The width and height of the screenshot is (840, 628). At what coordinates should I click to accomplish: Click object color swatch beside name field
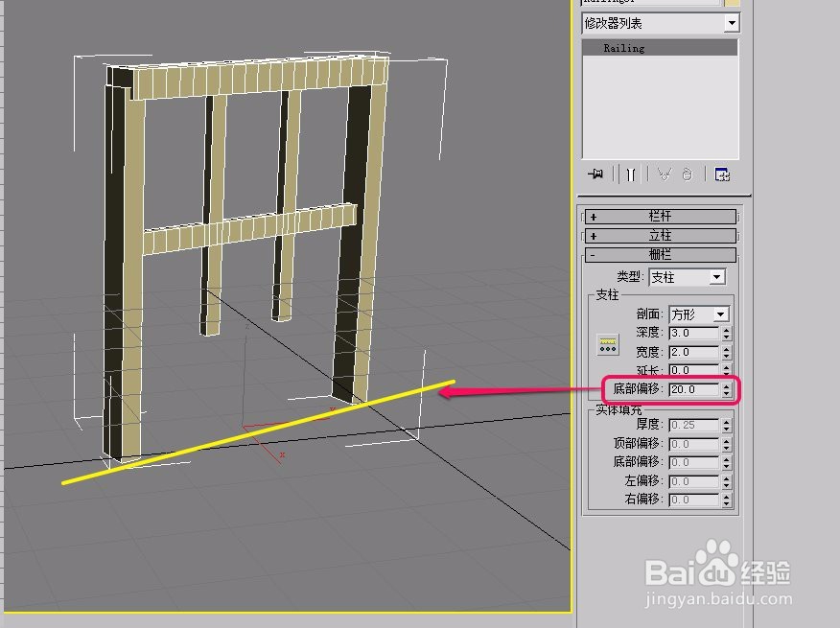[x=732, y=3]
